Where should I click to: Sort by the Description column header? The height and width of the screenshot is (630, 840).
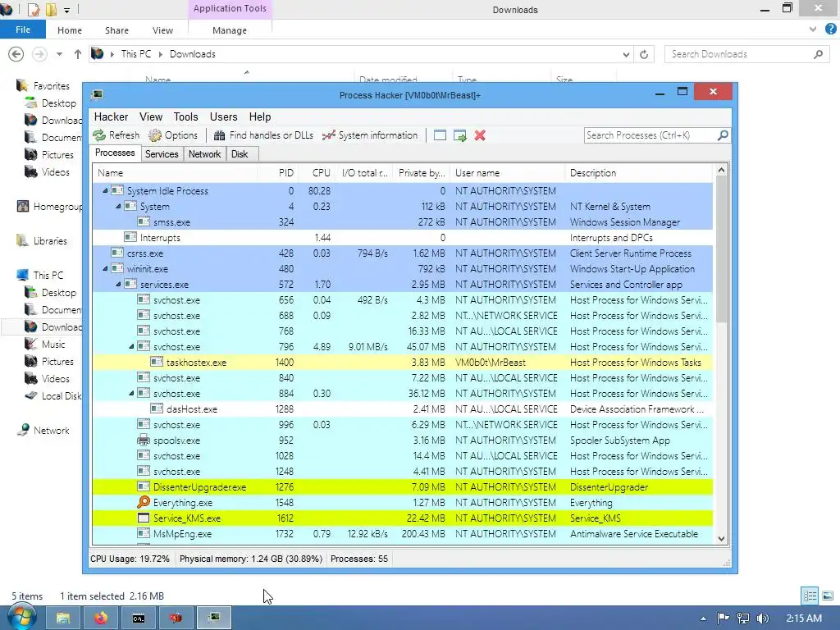click(638, 173)
